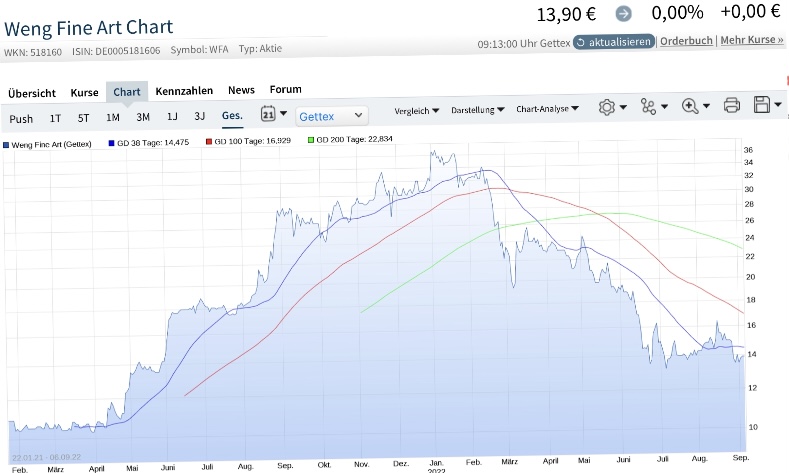Select the Chart tab
The width and height of the screenshot is (789, 473).
point(126,92)
